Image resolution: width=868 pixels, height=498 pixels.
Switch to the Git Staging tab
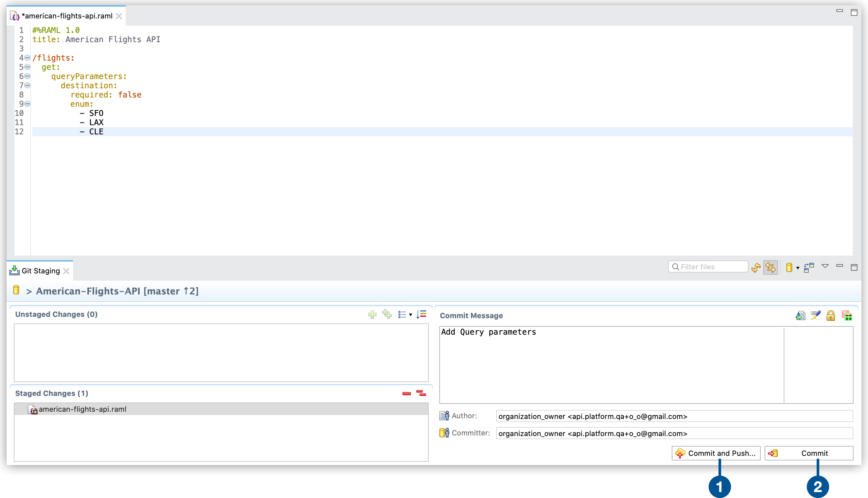click(x=39, y=271)
